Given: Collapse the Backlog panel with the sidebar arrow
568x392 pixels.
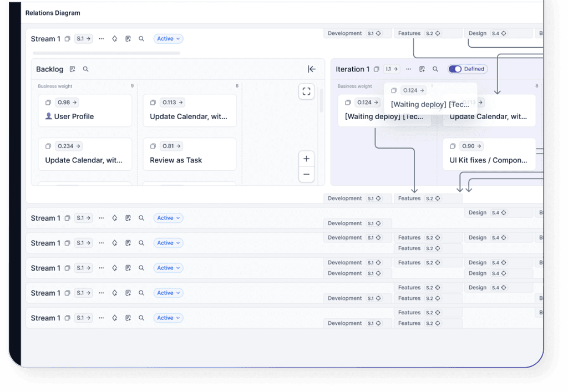Looking at the screenshot, I should coord(312,69).
